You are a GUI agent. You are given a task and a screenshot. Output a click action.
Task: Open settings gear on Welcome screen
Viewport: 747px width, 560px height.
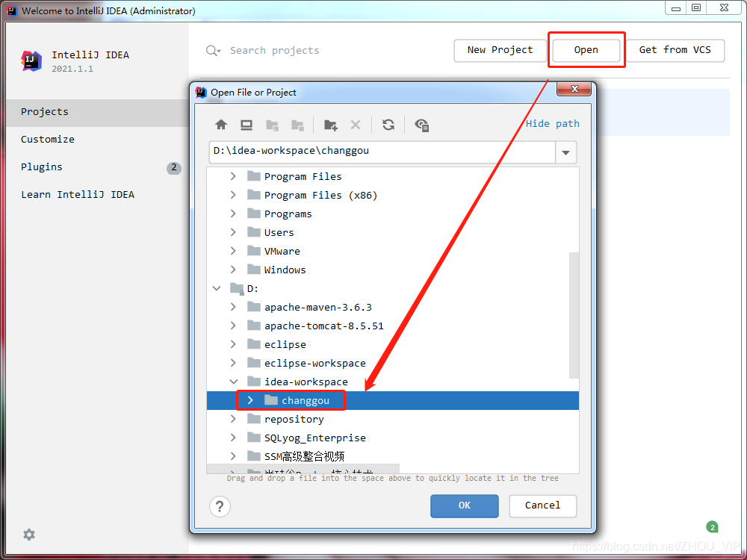tap(29, 535)
